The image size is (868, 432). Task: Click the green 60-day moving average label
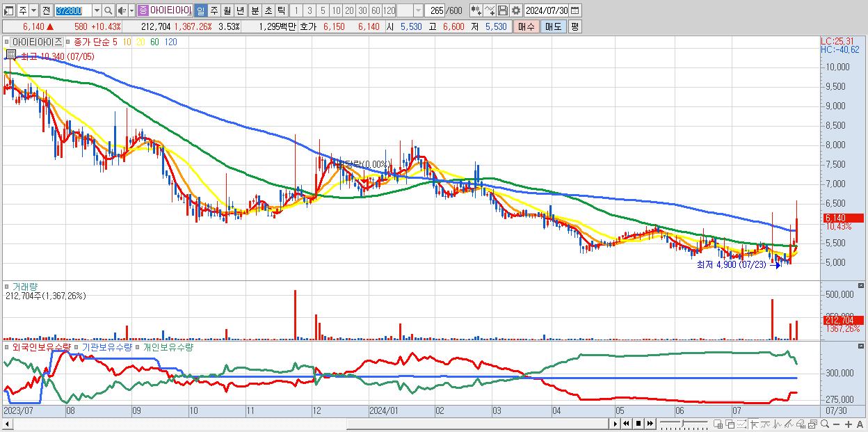coord(154,42)
